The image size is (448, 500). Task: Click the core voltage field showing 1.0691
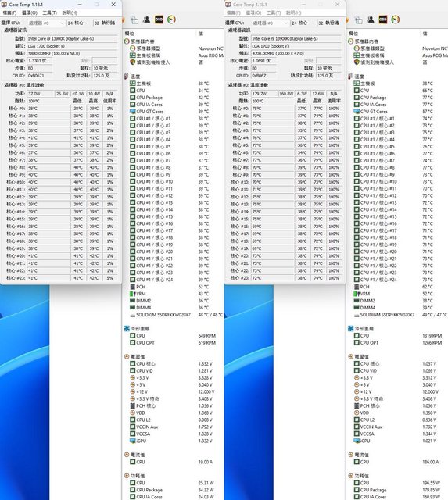[x=263, y=61]
